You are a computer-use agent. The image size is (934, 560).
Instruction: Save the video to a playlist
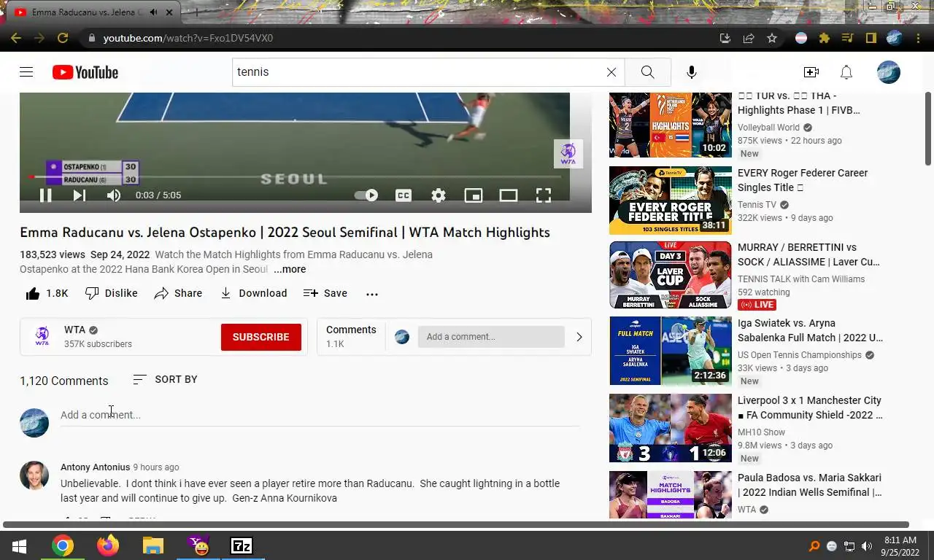tap(325, 293)
